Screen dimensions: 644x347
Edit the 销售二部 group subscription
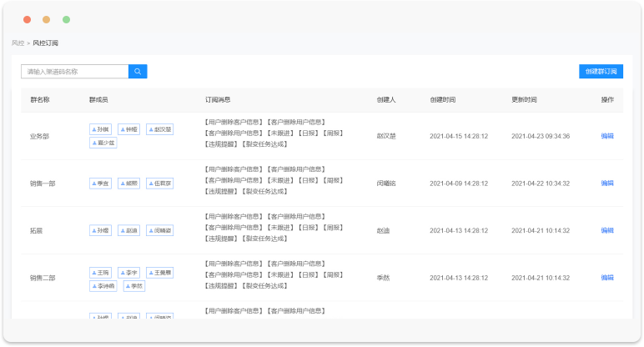pyautogui.click(x=606, y=278)
